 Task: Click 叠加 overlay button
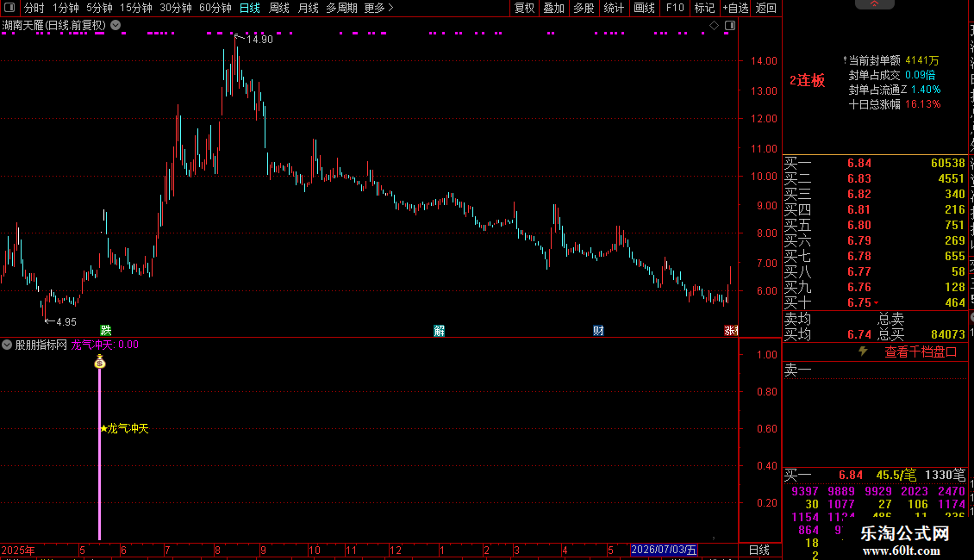554,8
